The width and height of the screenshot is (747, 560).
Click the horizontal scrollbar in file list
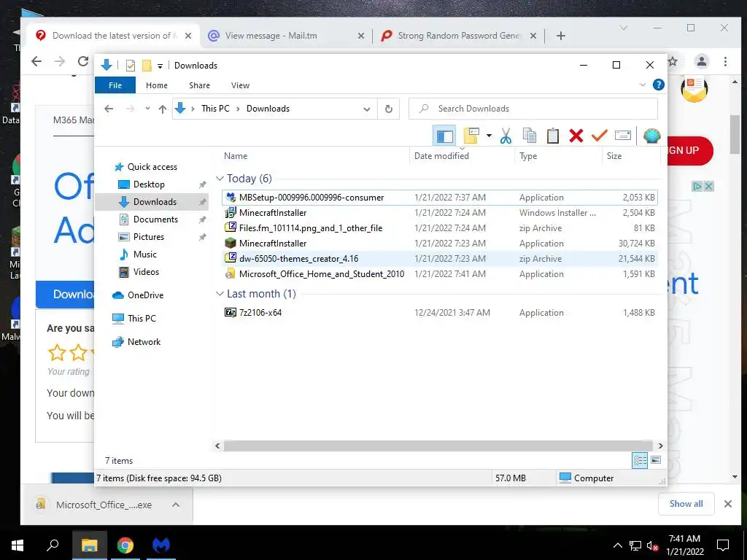[438, 446]
